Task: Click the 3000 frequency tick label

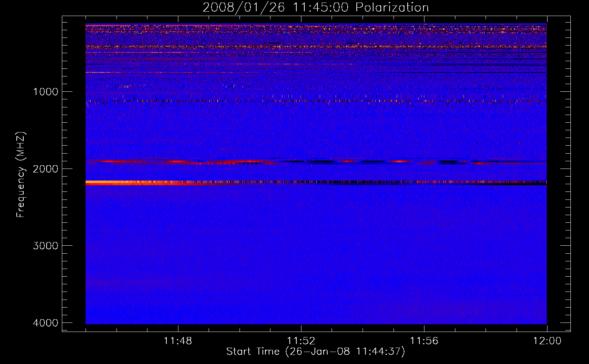Action: click(x=46, y=246)
